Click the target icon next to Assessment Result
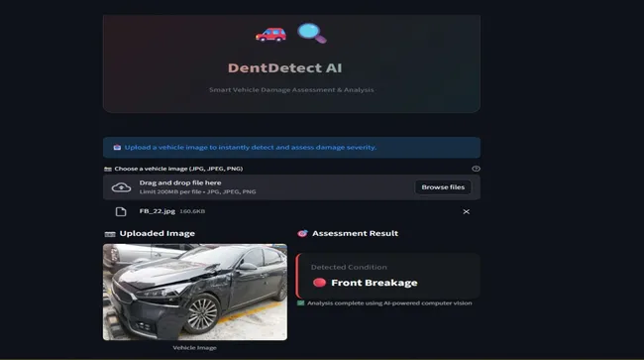This screenshot has width=644, height=360. [x=302, y=233]
